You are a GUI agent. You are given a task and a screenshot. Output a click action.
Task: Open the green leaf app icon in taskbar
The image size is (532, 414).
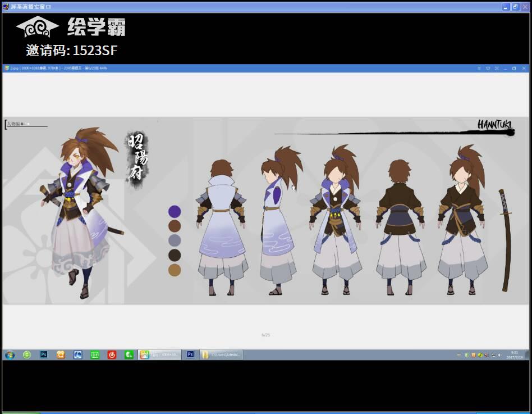click(129, 355)
